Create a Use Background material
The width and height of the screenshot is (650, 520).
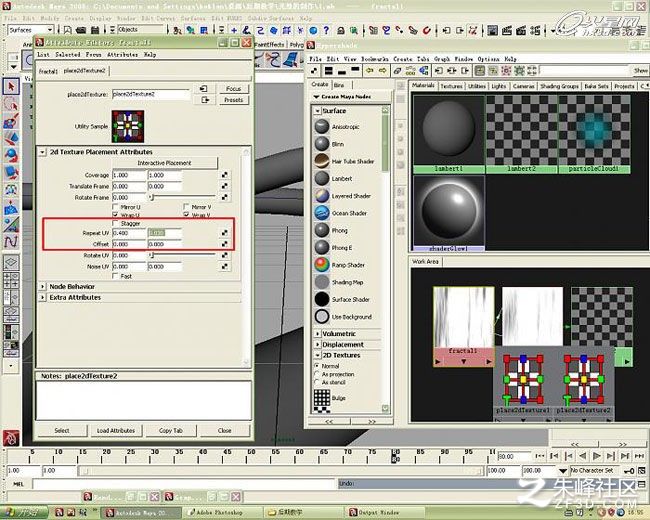tap(322, 316)
